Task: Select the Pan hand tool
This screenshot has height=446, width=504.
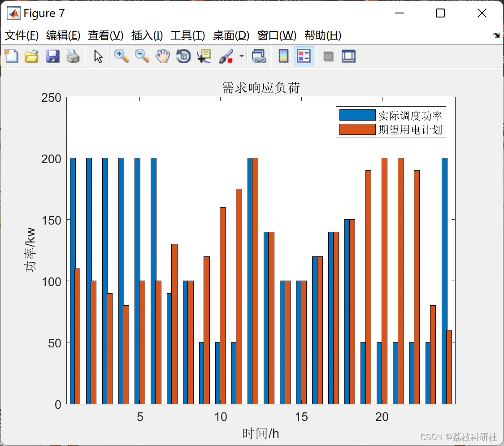Action: (163, 56)
